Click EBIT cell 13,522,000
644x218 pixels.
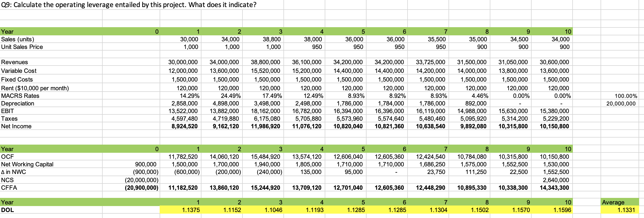pos(183,111)
